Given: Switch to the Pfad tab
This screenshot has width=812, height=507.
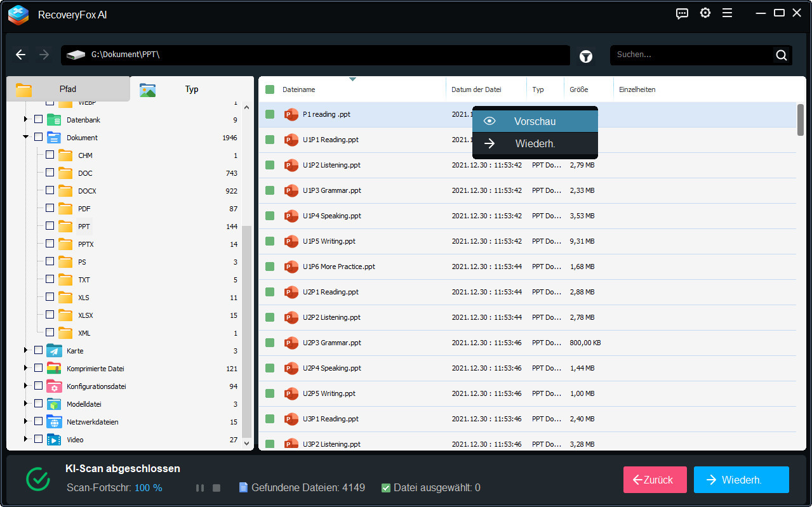Looking at the screenshot, I should [68, 89].
